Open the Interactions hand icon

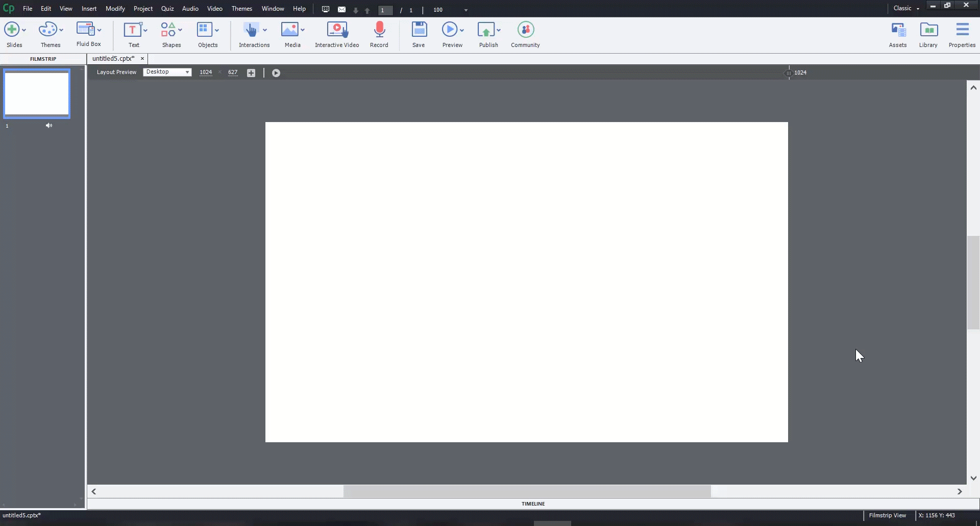coord(251,30)
